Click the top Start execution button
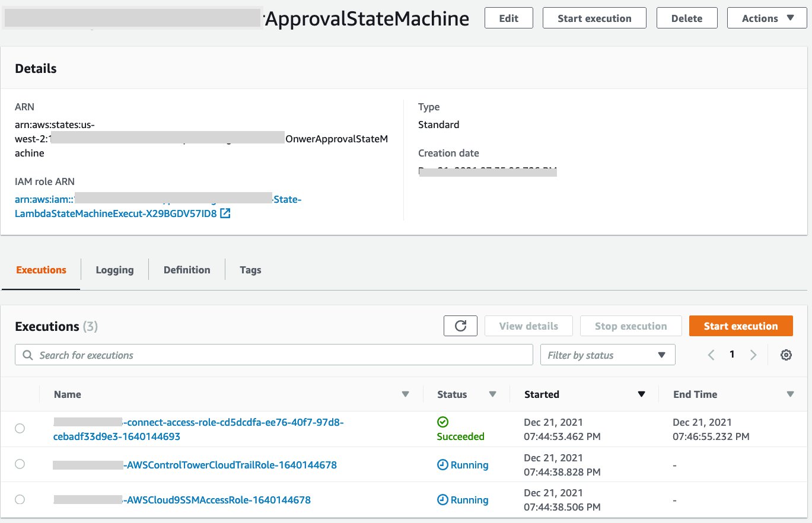Viewport: 812px width, 523px height. pyautogui.click(x=594, y=18)
